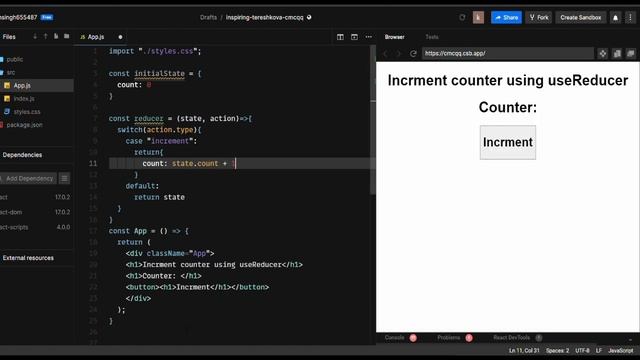This screenshot has width=640, height=360.
Task: Fork this sandbox
Action: pyautogui.click(x=539, y=18)
